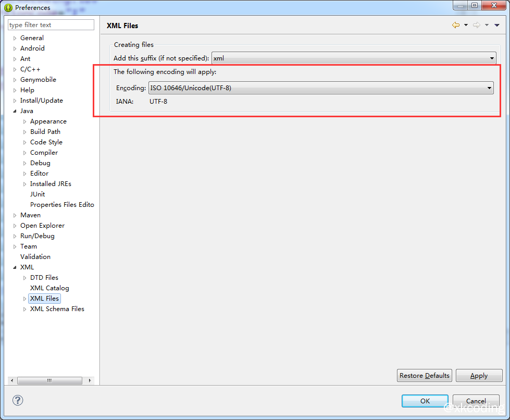Viewport: 510px width, 420px height.
Task: Select the Validation preference page
Action: [35, 257]
